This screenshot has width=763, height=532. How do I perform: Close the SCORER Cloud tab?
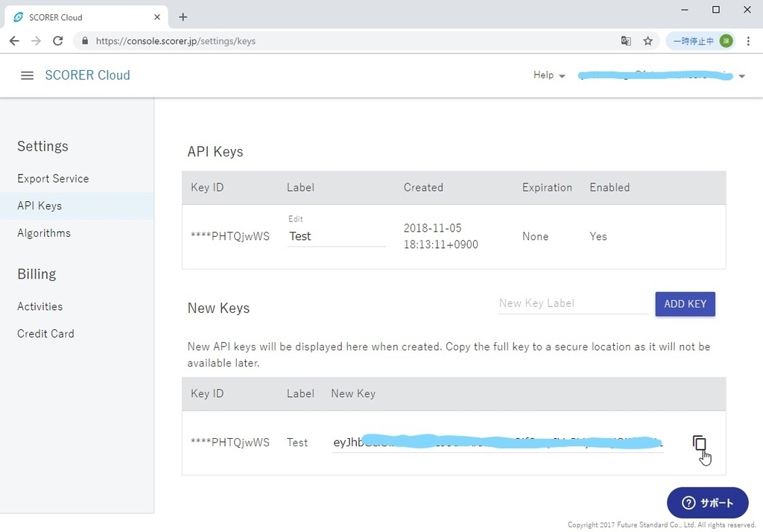157,17
